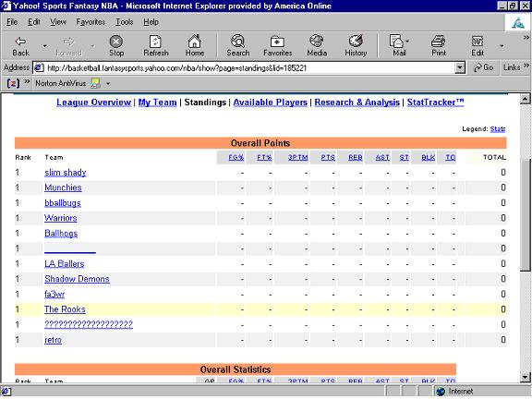Open Munchies team link
The width and height of the screenshot is (532, 399).
[63, 187]
